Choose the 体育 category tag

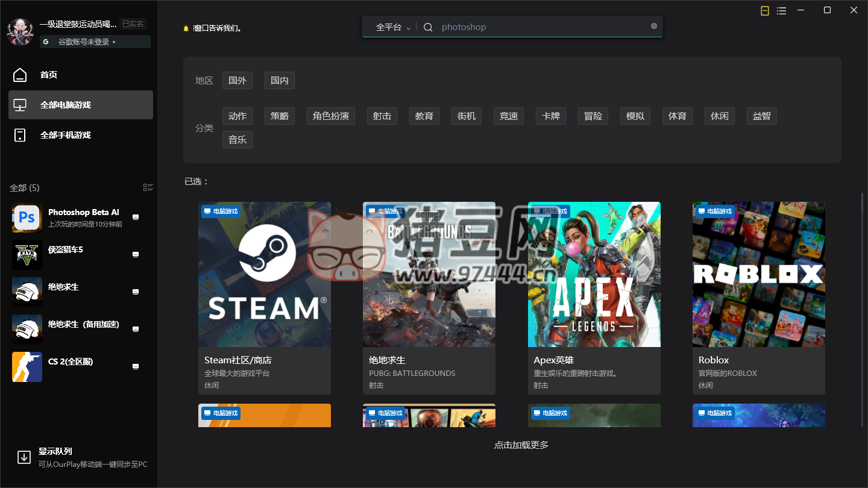click(x=678, y=116)
